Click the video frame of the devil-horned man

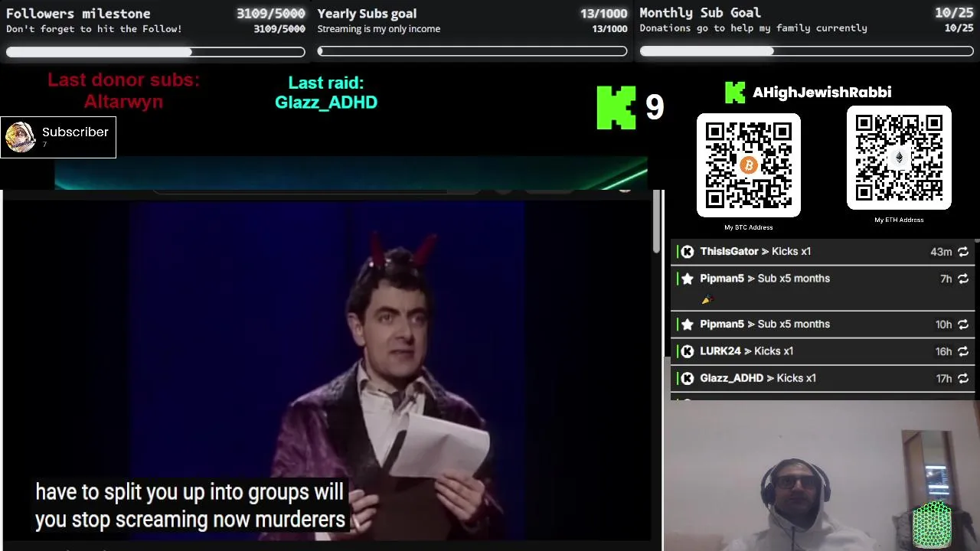pyautogui.click(x=327, y=370)
